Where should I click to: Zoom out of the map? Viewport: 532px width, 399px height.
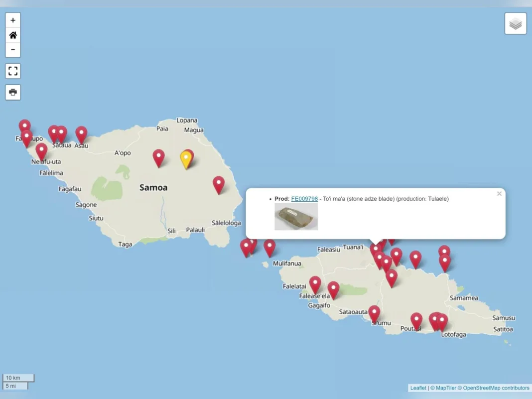tap(13, 49)
